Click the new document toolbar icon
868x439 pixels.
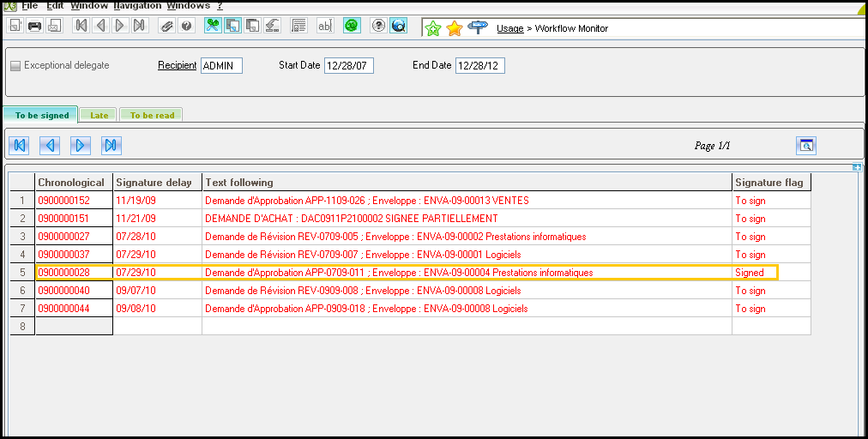pos(15,26)
